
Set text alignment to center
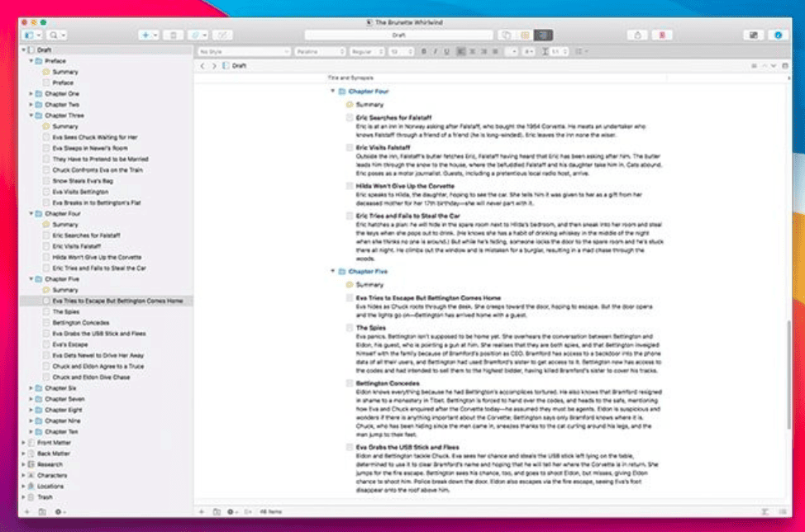tap(472, 51)
